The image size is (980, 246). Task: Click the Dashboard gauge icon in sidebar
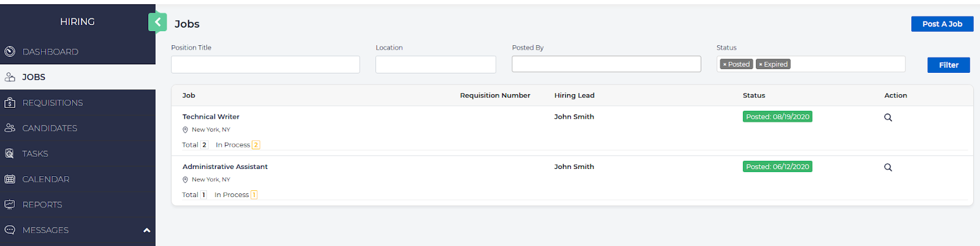pos(10,51)
